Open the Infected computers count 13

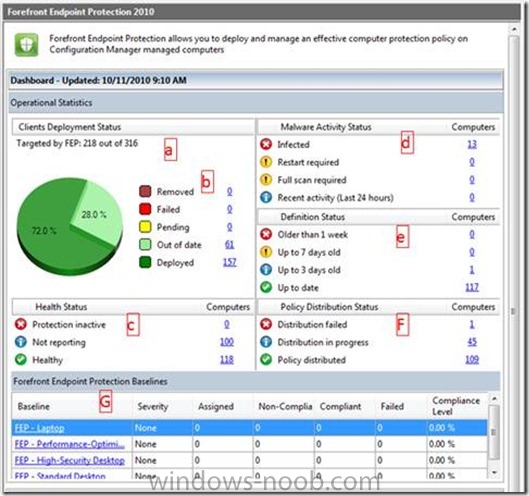(x=472, y=144)
